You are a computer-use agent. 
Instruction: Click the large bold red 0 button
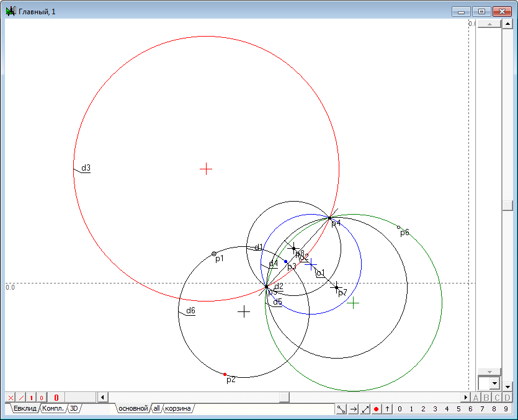[56, 398]
